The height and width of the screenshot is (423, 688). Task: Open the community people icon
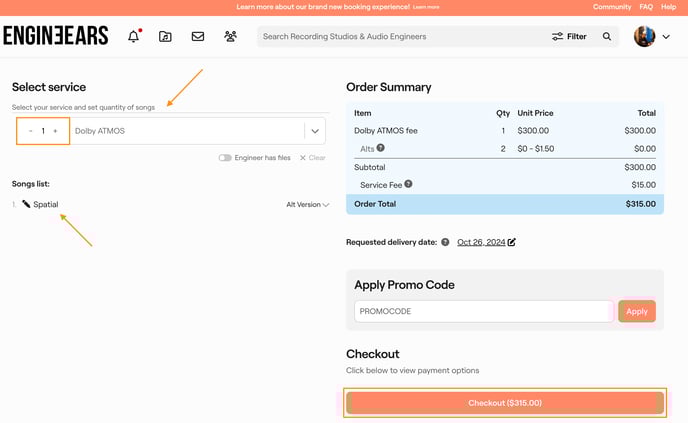[231, 37]
